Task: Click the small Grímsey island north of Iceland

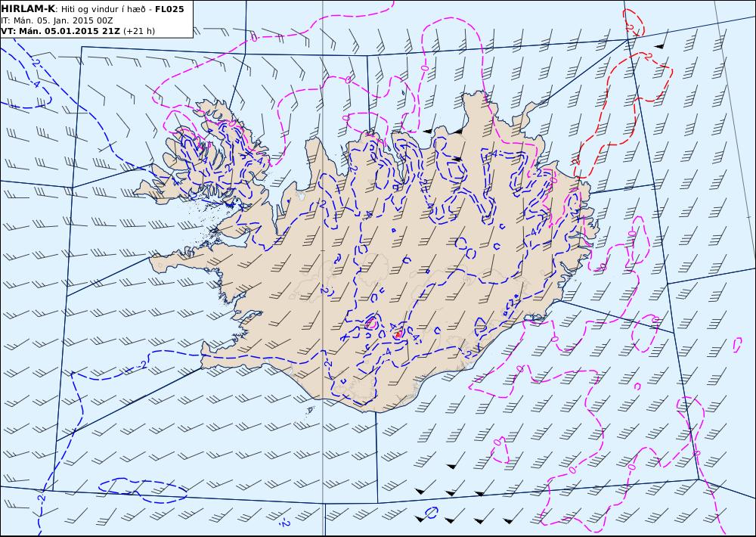Action: click(403, 92)
